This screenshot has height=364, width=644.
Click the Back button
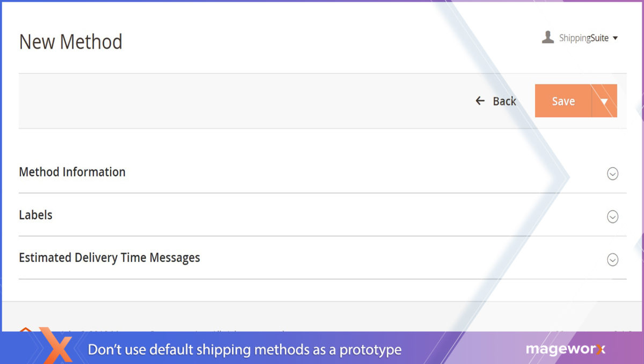pyautogui.click(x=503, y=101)
